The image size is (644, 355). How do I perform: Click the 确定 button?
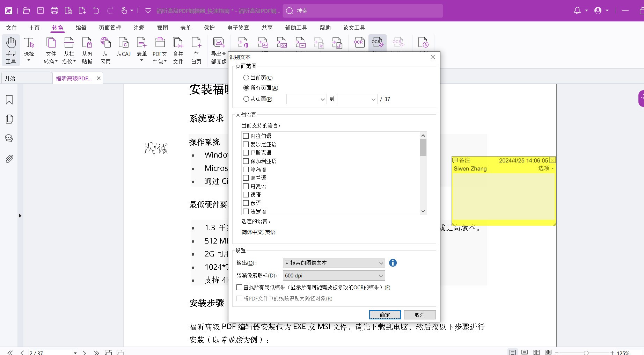pos(385,315)
